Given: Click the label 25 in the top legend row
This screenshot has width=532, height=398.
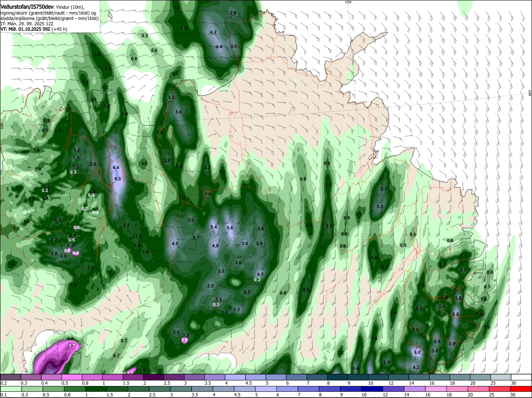Looking at the screenshot, I should [493, 383].
